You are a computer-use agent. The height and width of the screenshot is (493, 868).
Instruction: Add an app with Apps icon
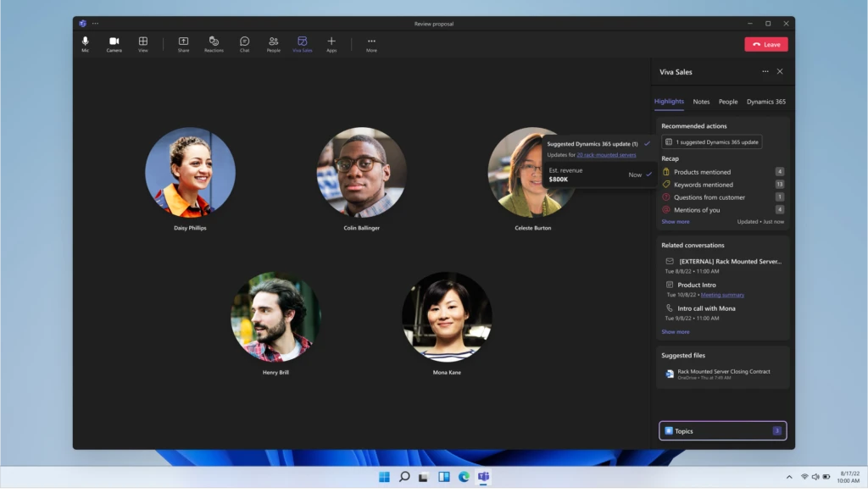[331, 42]
